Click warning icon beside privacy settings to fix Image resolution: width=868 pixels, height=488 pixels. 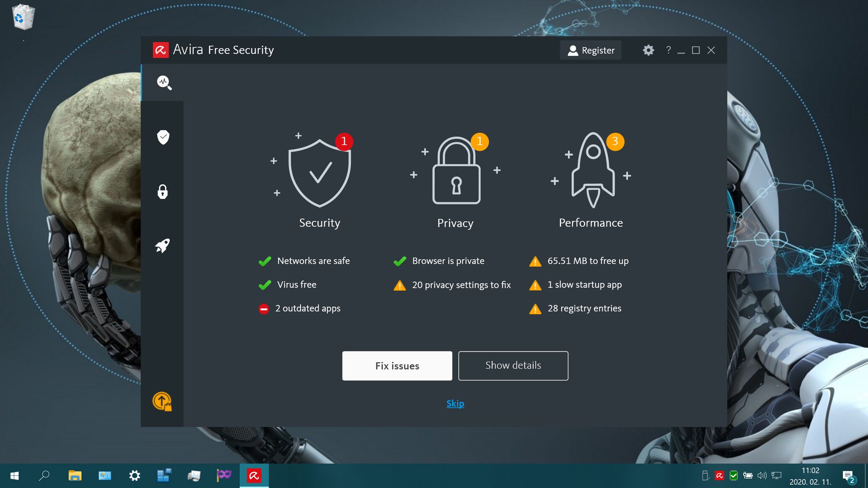[400, 285]
